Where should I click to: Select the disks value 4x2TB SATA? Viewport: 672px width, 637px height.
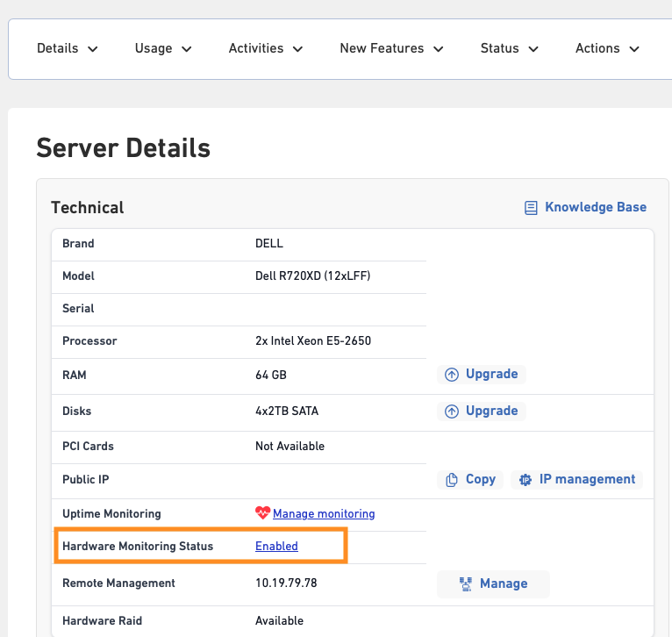[287, 412]
